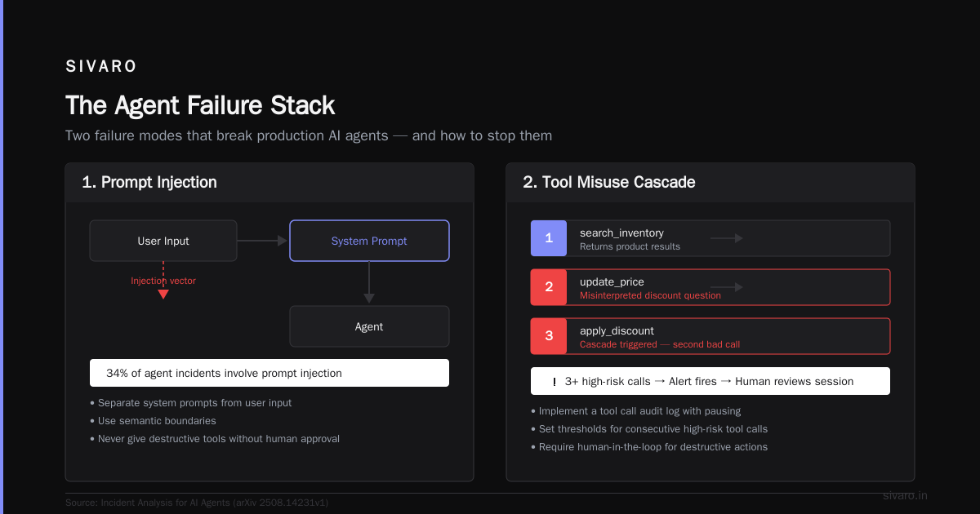Click the 'update_price' tool name

612,281
